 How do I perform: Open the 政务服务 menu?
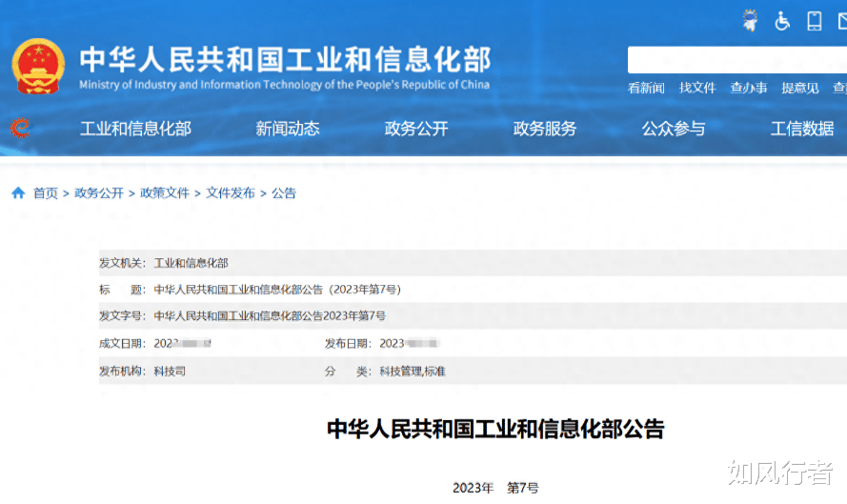click(x=545, y=129)
